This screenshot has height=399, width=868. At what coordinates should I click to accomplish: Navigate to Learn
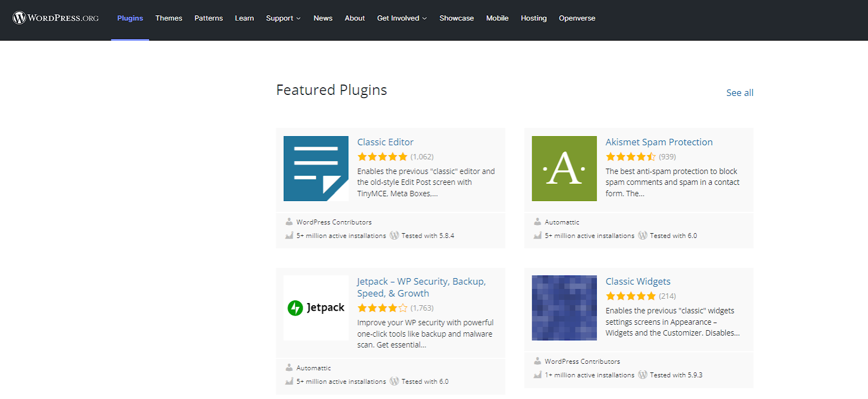[x=244, y=18]
